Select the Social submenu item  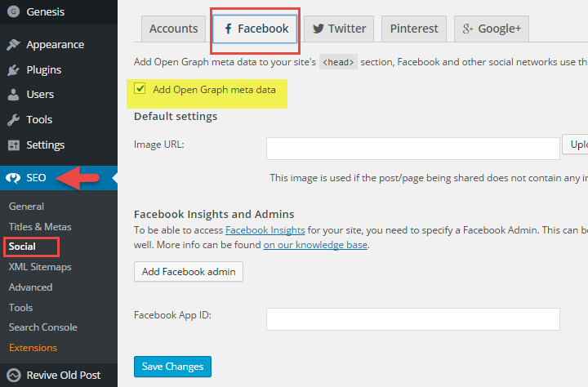click(x=22, y=247)
